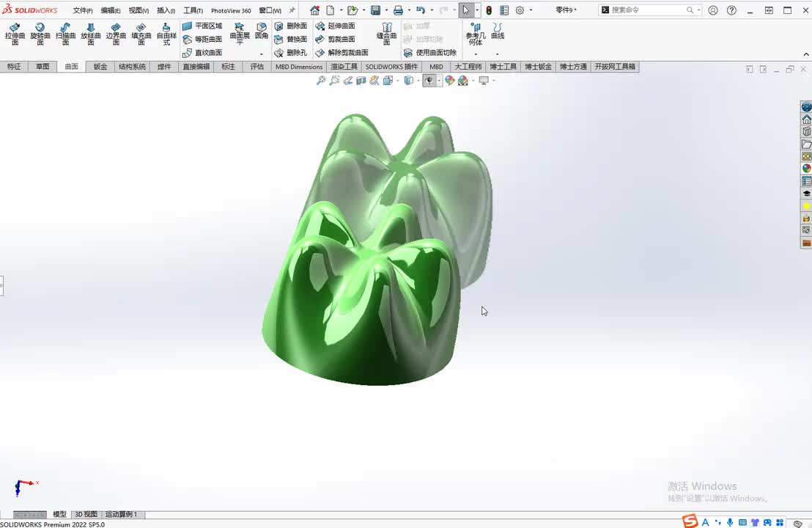Click the 等距曲面 offset surface tool
812x528 pixels.
(202, 40)
